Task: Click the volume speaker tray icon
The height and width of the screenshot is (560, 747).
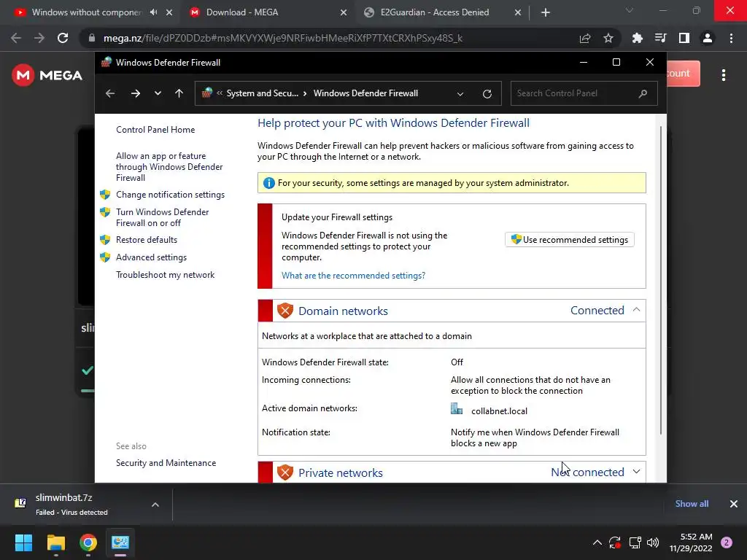Action: tap(653, 542)
